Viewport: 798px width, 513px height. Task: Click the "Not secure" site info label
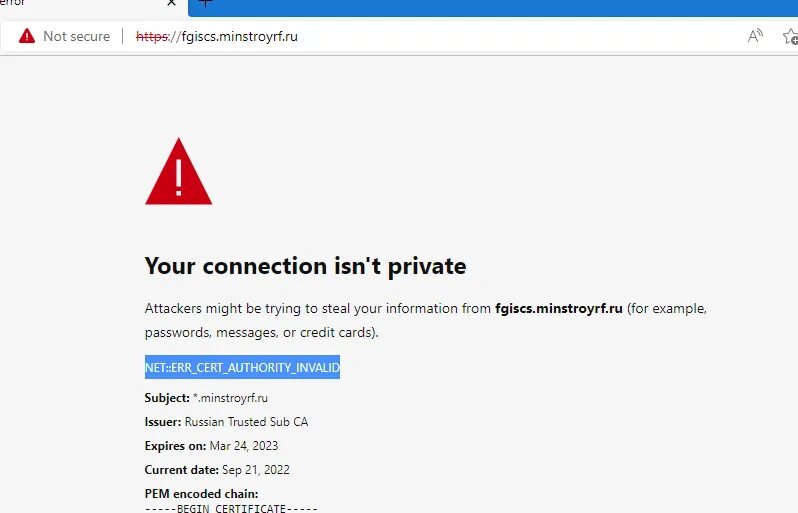coord(76,37)
